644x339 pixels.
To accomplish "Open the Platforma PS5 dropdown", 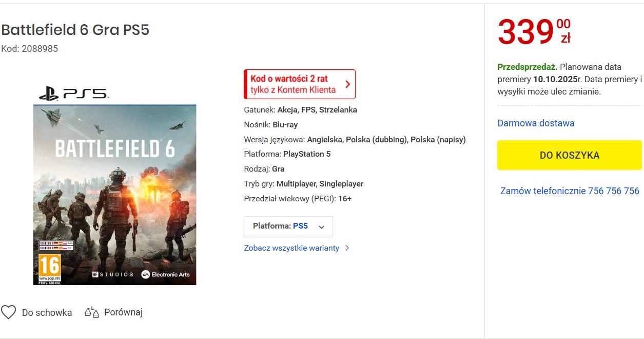I will click(x=288, y=227).
